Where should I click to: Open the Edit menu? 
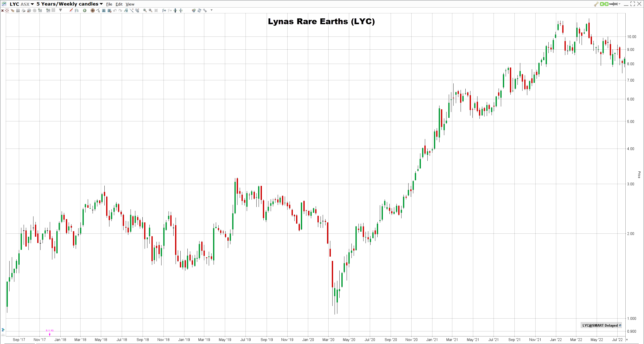click(x=119, y=4)
